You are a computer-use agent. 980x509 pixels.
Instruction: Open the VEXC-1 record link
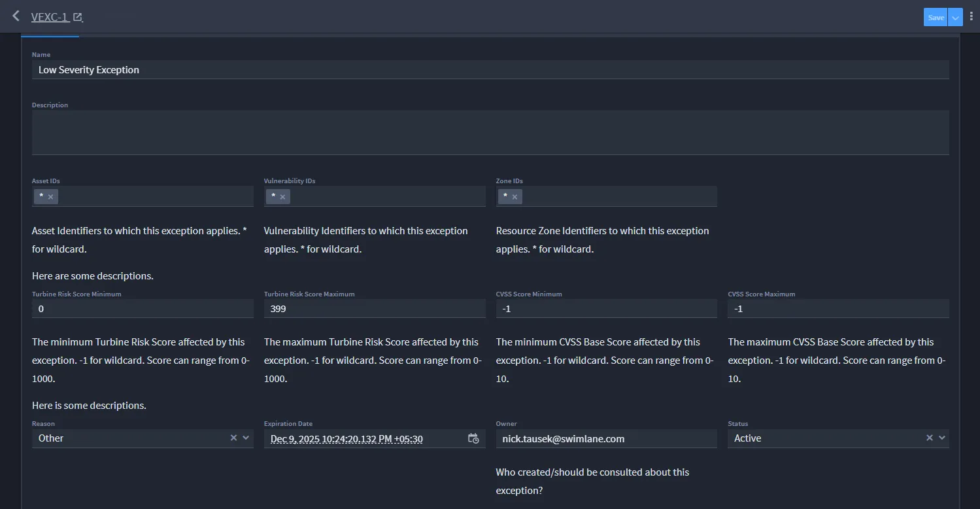[x=50, y=18]
